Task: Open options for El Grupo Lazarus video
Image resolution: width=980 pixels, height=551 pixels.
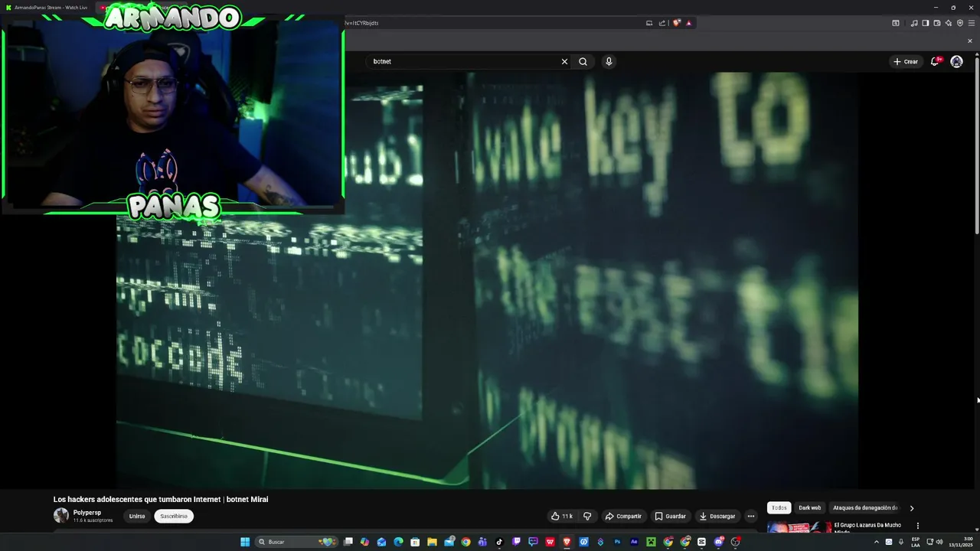Action: [917, 526]
